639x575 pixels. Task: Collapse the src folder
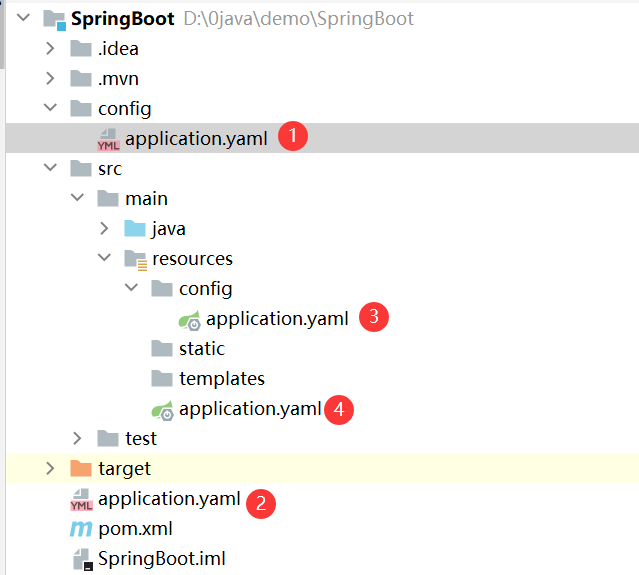[51, 167]
